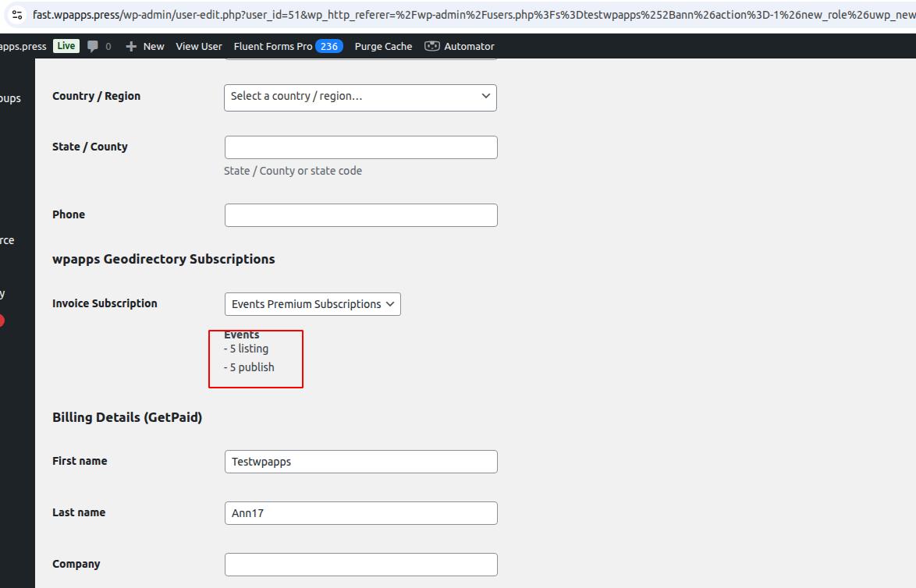The width and height of the screenshot is (916, 588).
Task: Click the Last name field containing Ann17
Action: [360, 513]
